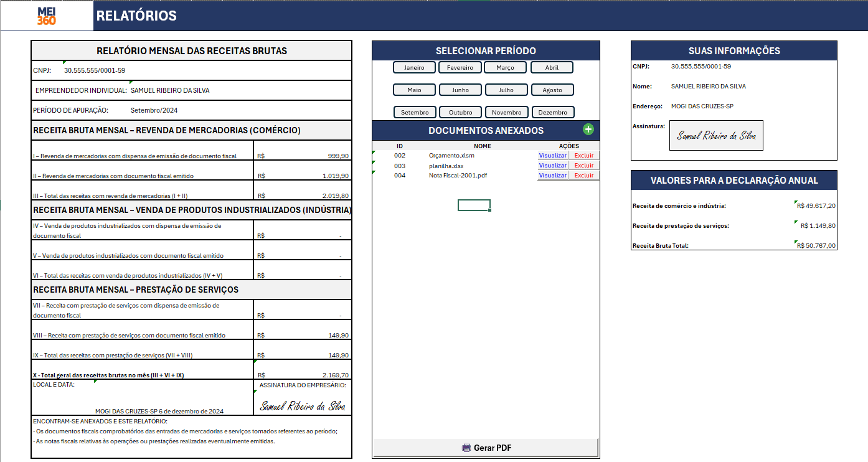Click the Assinatura do Empresário signature image
Viewport: 868px width, 462px height.
pyautogui.click(x=303, y=407)
